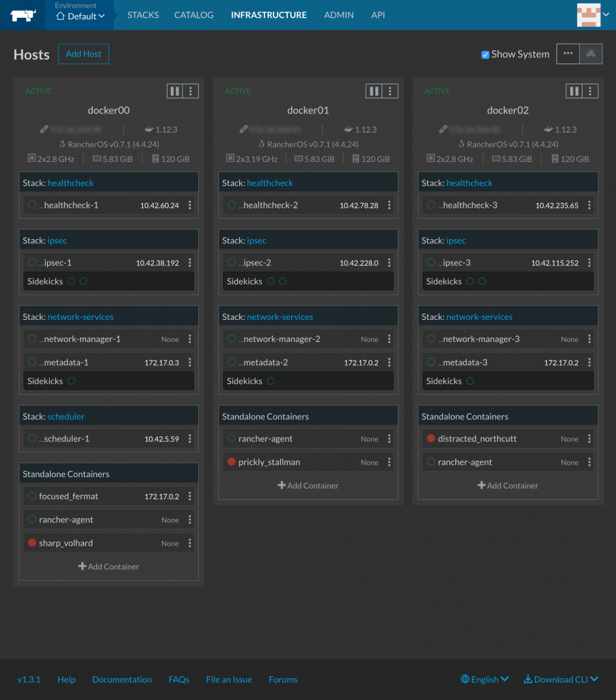This screenshot has width=616, height=700.
Task: Open the user avatar menu
Action: click(x=593, y=15)
